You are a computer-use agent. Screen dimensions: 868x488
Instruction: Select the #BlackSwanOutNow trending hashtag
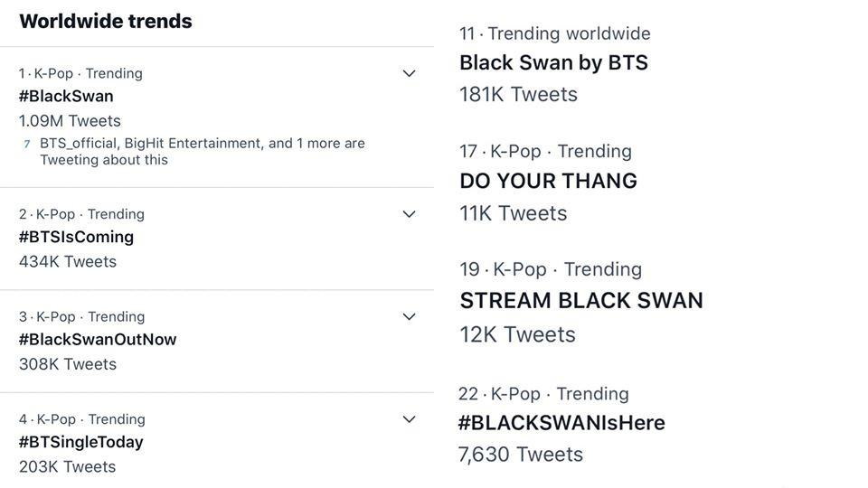(98, 340)
